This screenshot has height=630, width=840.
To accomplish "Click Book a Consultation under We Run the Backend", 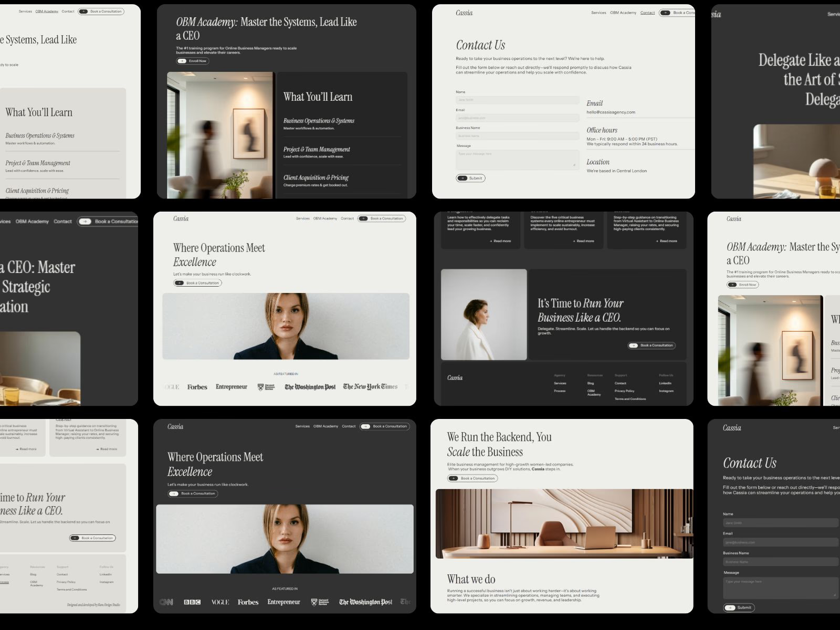I will (x=472, y=478).
